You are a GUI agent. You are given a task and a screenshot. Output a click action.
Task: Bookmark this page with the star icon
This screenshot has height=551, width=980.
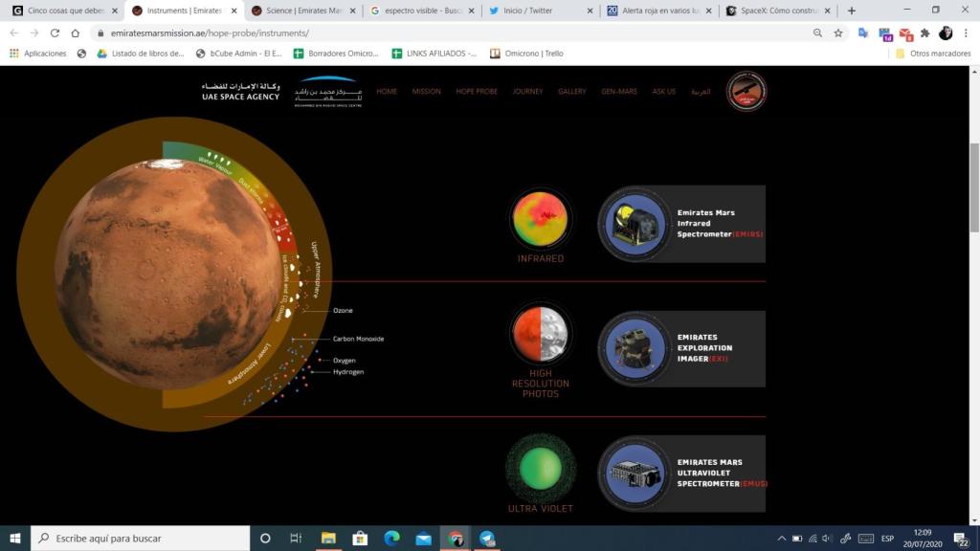(x=838, y=33)
